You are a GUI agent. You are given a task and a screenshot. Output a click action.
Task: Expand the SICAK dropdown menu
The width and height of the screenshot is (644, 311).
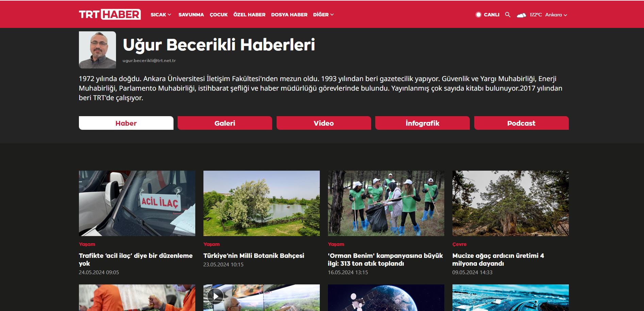click(x=161, y=15)
